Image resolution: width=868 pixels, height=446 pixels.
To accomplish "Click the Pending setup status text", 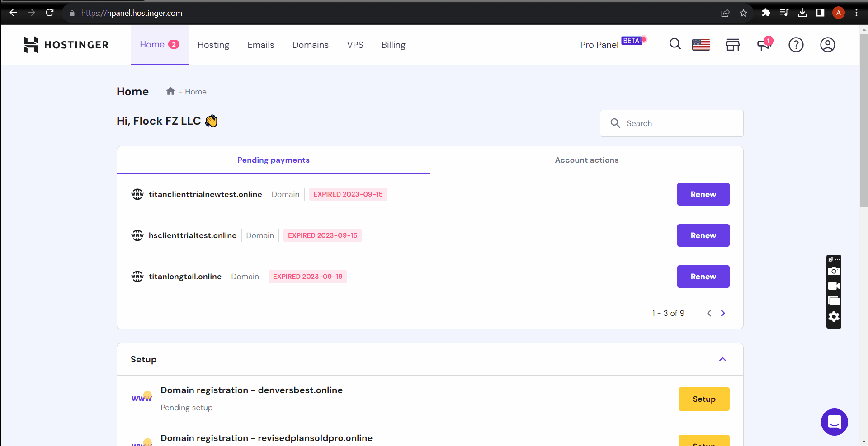I will (187, 408).
